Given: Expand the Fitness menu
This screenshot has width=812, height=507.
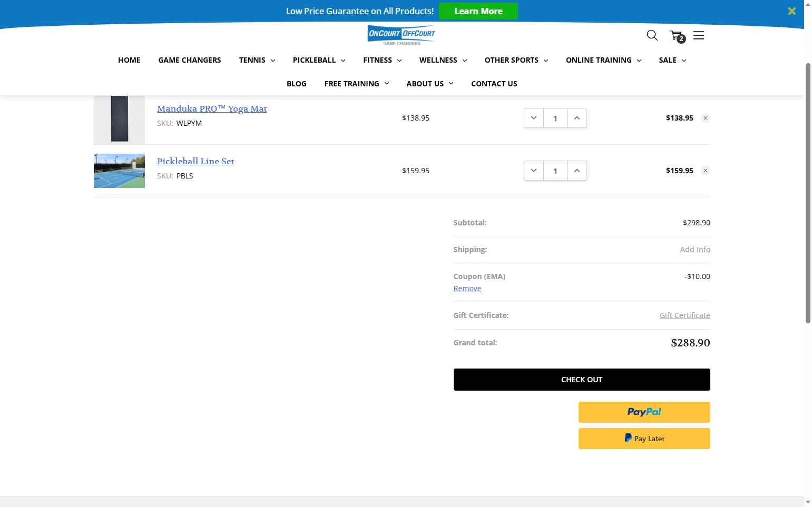Looking at the screenshot, I should pyautogui.click(x=382, y=60).
